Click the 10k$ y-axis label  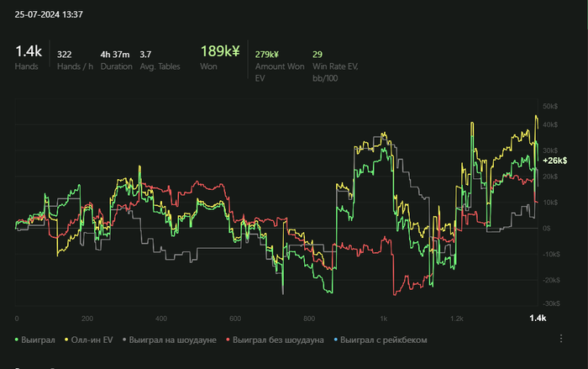point(550,203)
